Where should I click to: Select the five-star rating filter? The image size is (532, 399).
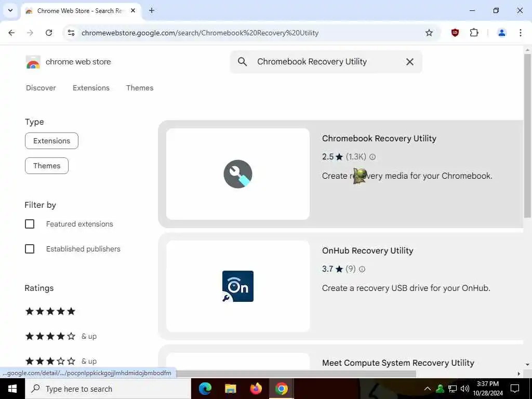50,312
